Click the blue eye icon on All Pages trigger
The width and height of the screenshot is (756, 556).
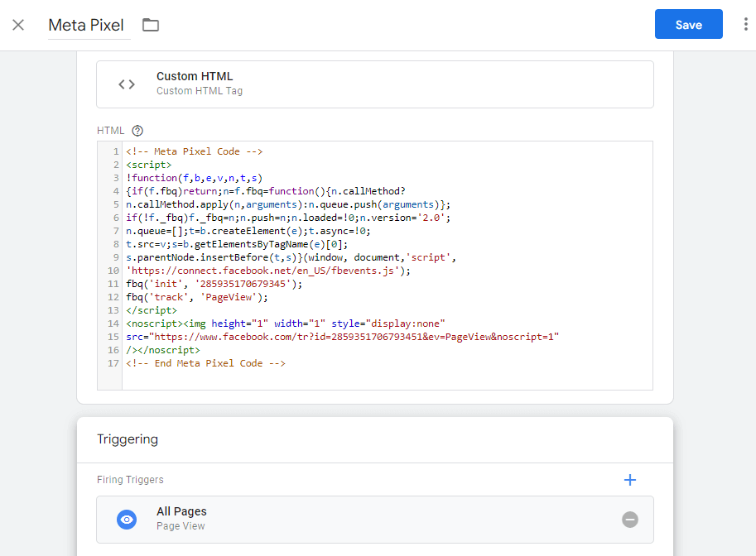click(x=127, y=519)
